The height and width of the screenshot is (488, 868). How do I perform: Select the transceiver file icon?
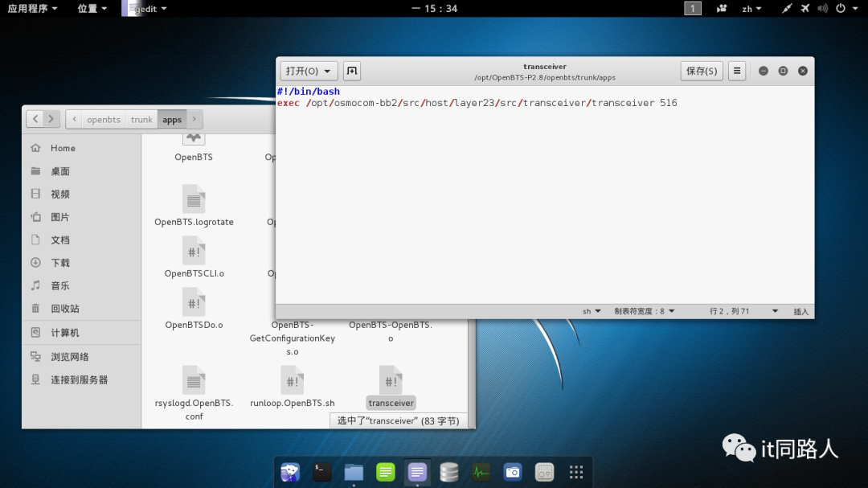coord(391,380)
